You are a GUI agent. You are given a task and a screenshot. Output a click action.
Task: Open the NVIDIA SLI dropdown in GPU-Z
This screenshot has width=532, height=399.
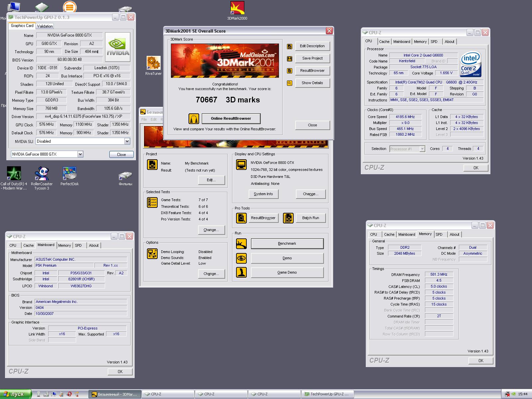(127, 141)
